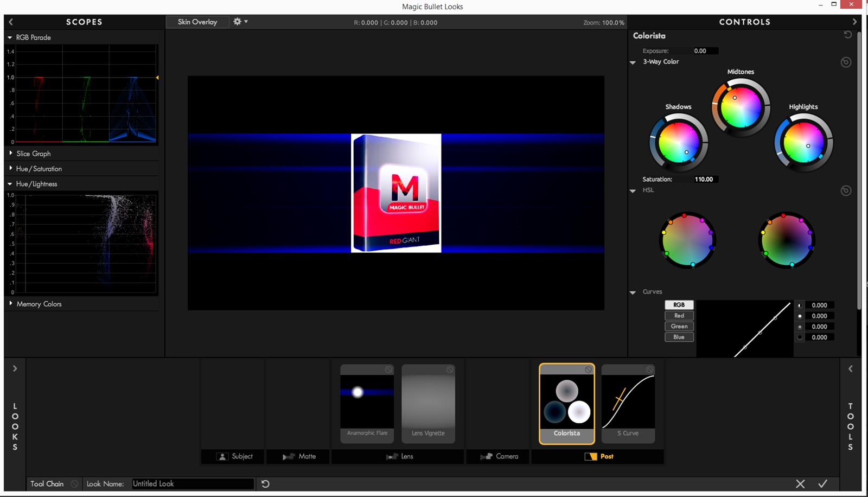Open the gear settings menu next to Skin Overlay

pyautogui.click(x=240, y=22)
